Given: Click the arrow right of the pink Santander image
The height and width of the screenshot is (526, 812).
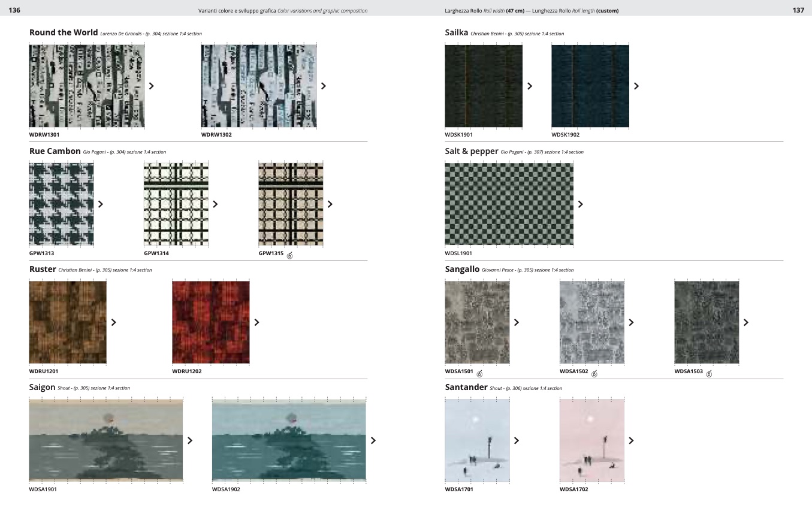Looking at the screenshot, I should [x=631, y=440].
